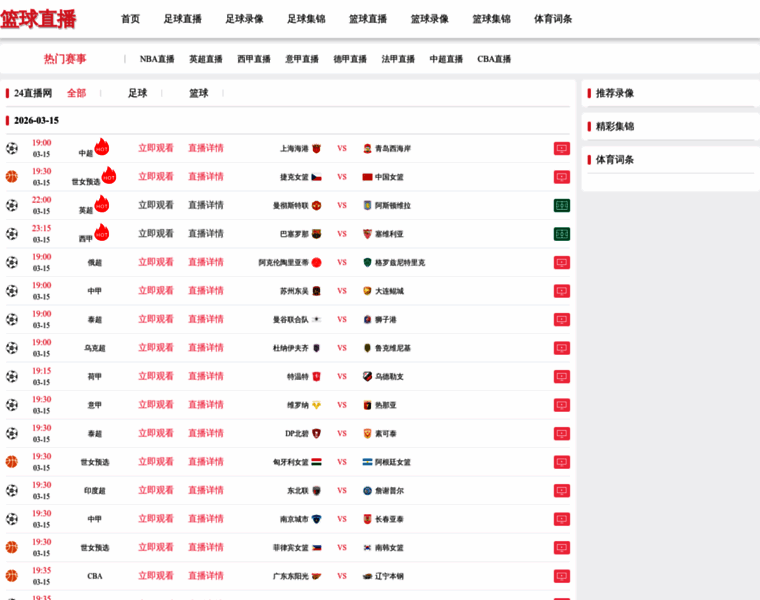Click the green pitch icon for 曼彻斯特联 match
Viewport: 760px width, 600px height.
click(x=562, y=205)
